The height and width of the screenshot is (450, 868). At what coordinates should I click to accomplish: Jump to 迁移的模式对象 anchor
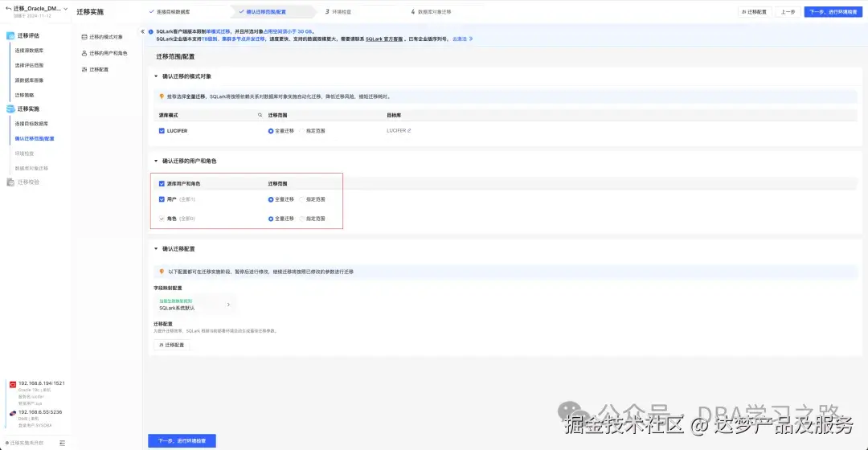click(106, 37)
